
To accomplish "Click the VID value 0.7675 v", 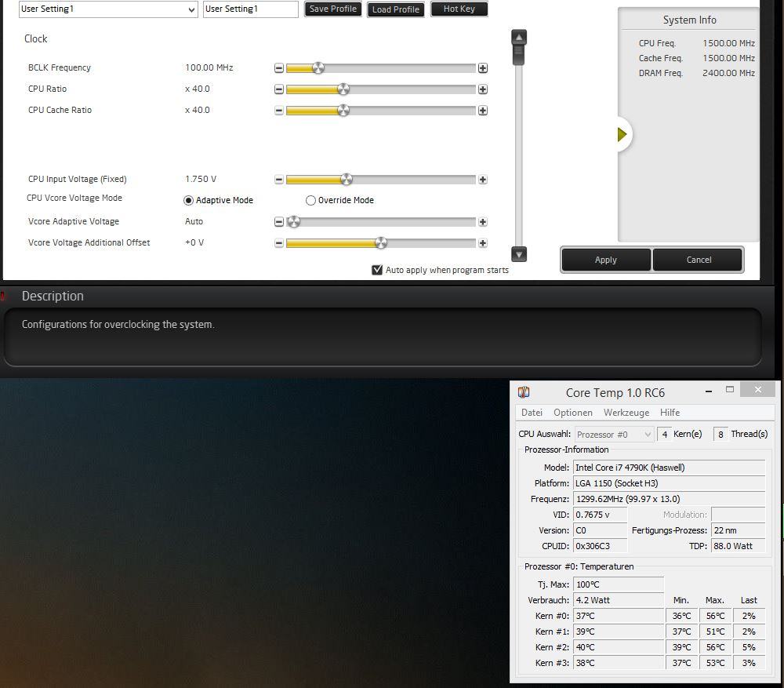I will (600, 515).
